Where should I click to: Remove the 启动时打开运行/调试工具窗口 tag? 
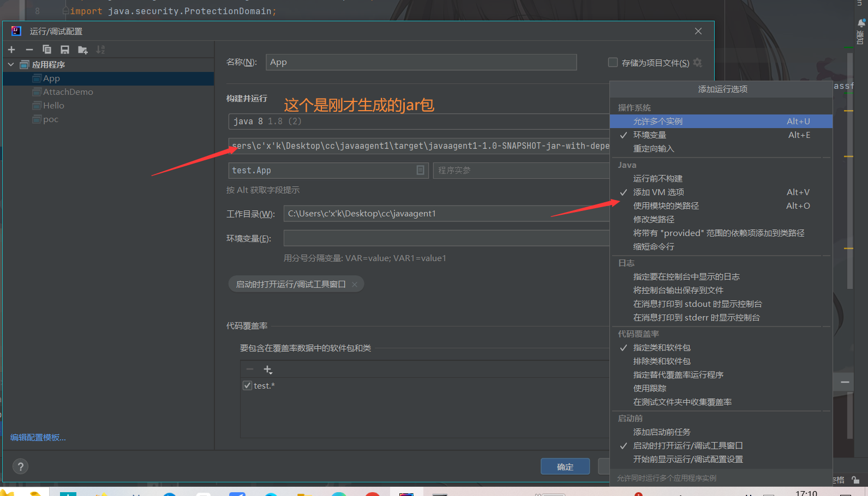pos(355,284)
